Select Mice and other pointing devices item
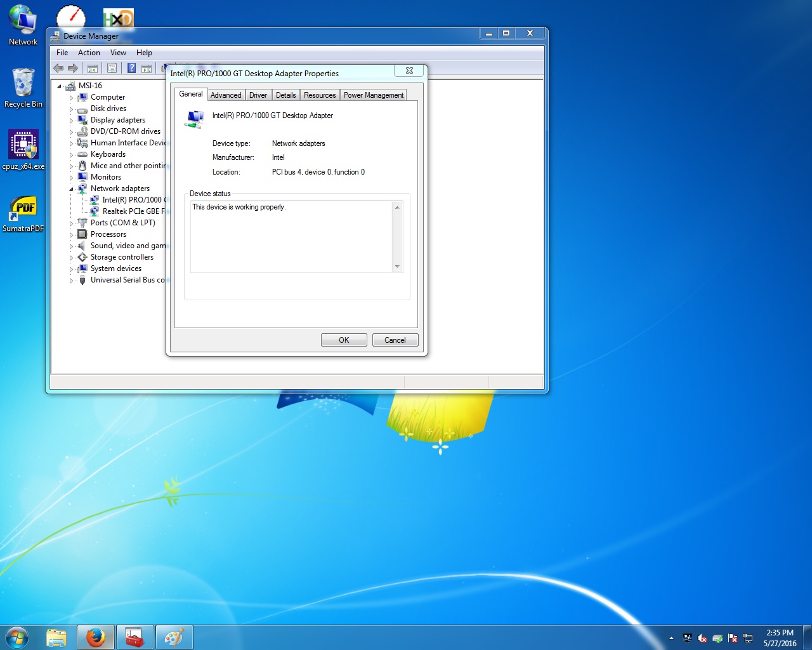812x650 pixels. (x=122, y=166)
